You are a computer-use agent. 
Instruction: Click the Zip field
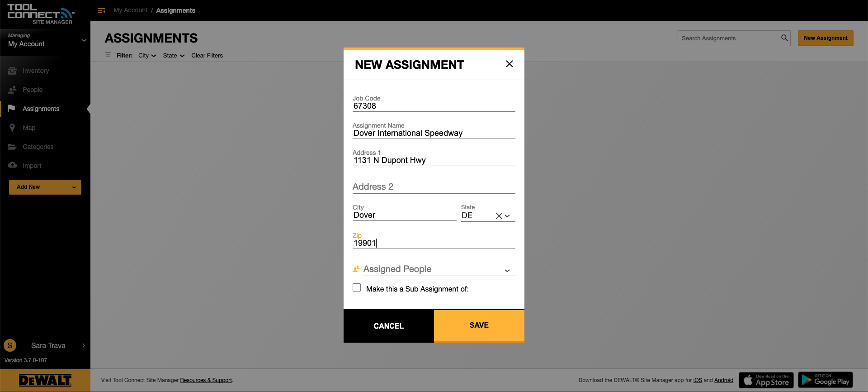click(x=434, y=243)
